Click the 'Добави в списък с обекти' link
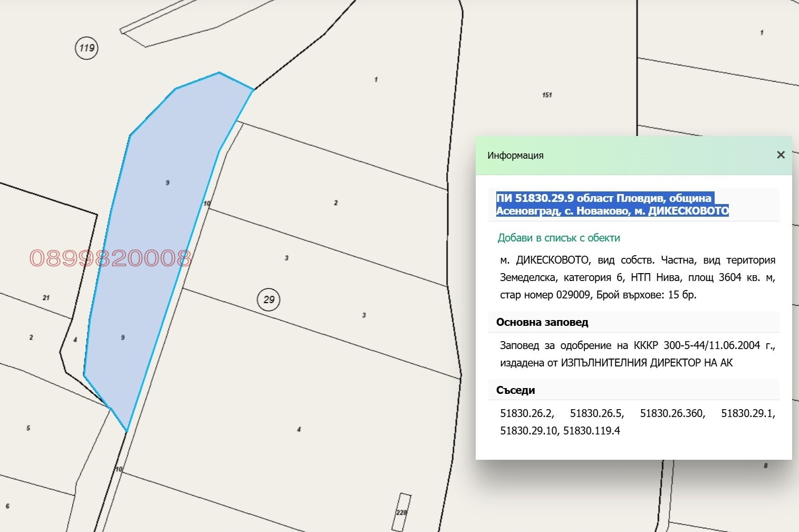 [x=559, y=238]
